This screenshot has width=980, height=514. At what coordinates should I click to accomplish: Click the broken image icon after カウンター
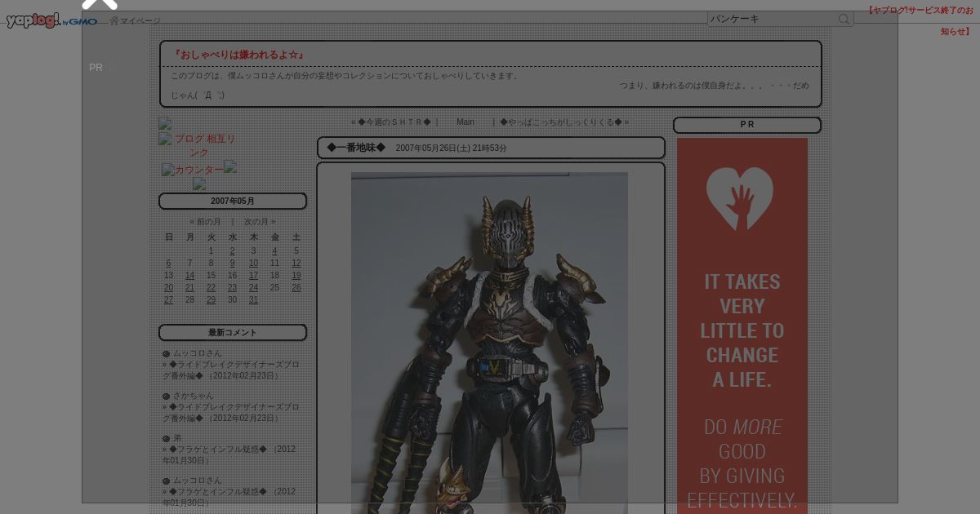click(230, 166)
